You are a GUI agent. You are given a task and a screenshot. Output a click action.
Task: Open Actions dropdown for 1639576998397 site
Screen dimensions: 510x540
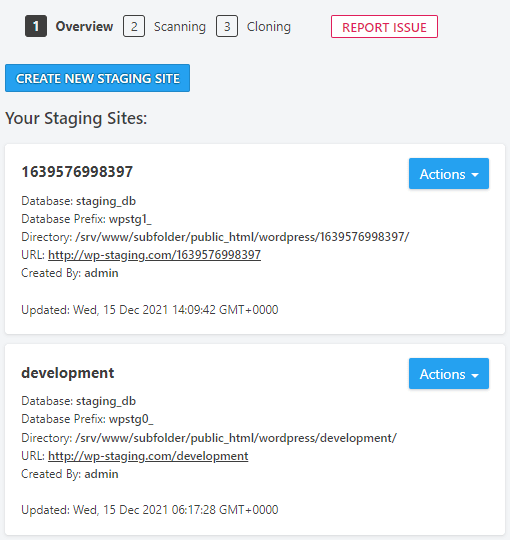[449, 174]
